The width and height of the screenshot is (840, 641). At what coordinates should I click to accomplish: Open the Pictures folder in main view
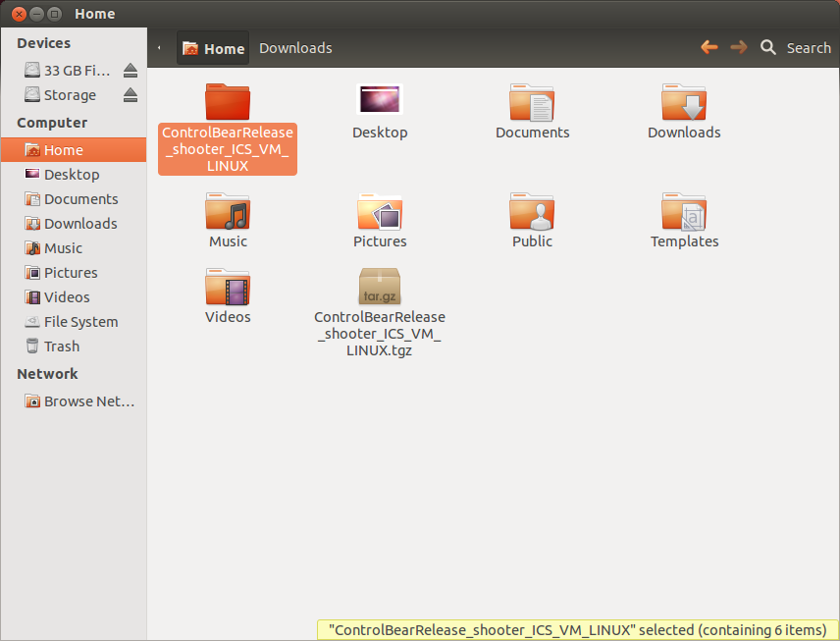pos(380,212)
